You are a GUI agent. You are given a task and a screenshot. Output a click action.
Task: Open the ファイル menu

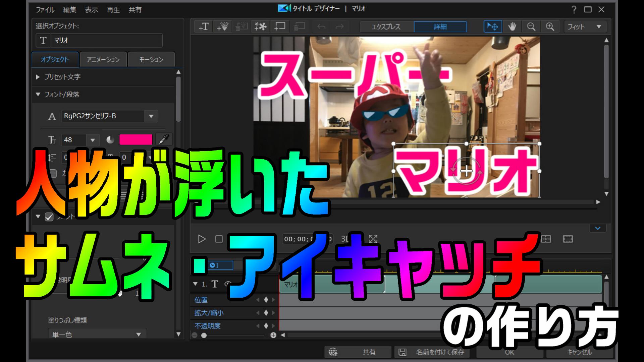coord(45,10)
